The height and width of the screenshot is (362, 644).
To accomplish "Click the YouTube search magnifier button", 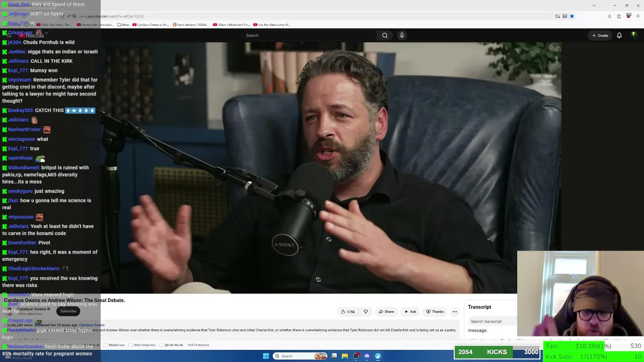I will tap(385, 35).
